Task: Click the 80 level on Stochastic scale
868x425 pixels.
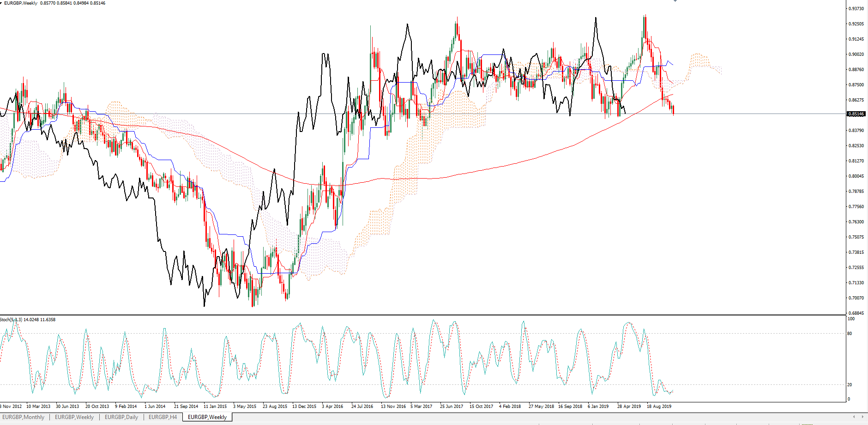Action: (850, 334)
